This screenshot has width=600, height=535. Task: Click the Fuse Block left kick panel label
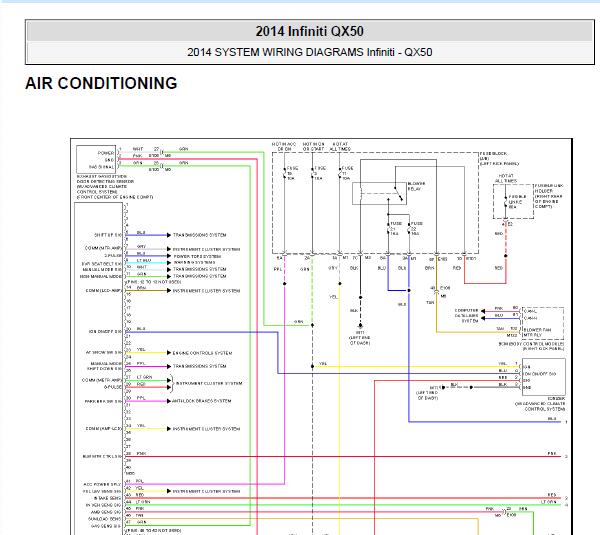click(499, 158)
